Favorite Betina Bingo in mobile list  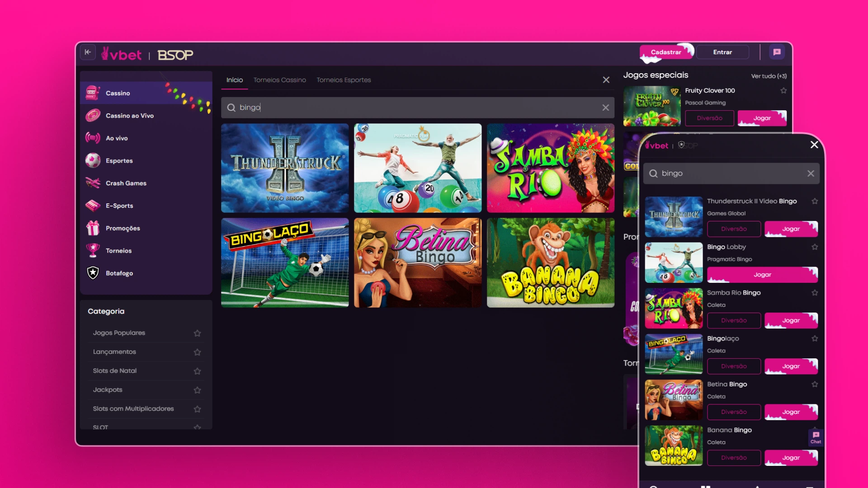point(815,384)
